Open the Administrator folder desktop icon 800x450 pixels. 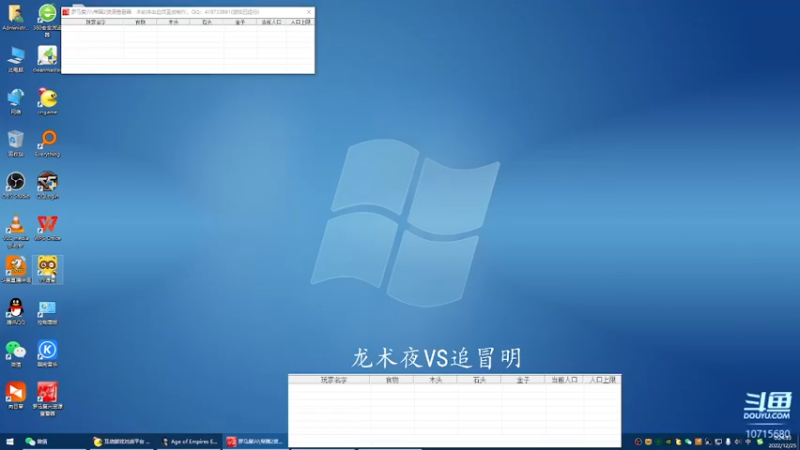point(15,17)
